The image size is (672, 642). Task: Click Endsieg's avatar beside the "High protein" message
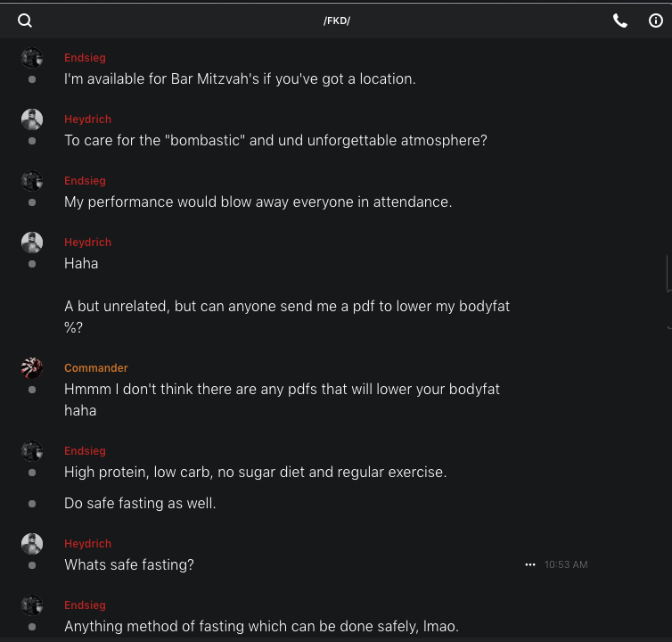pos(32,451)
